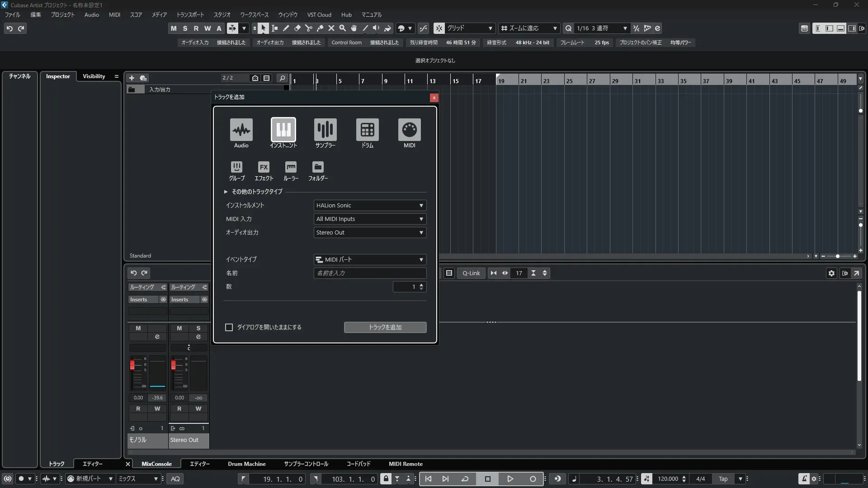Toggle Solo on Stereo Out channel
Viewport: 868px width, 488px height.
click(x=198, y=328)
